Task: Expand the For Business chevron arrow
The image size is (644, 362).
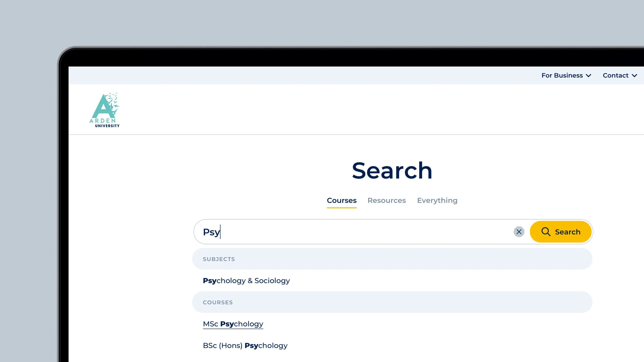Action: coord(589,76)
